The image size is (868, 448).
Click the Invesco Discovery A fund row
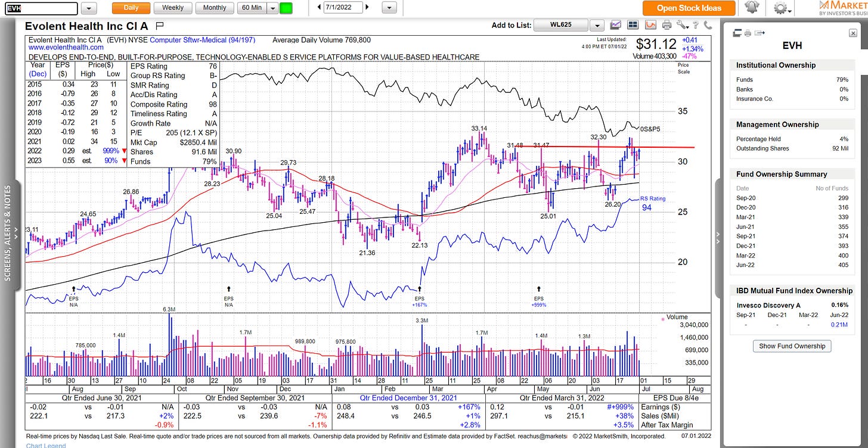point(792,304)
